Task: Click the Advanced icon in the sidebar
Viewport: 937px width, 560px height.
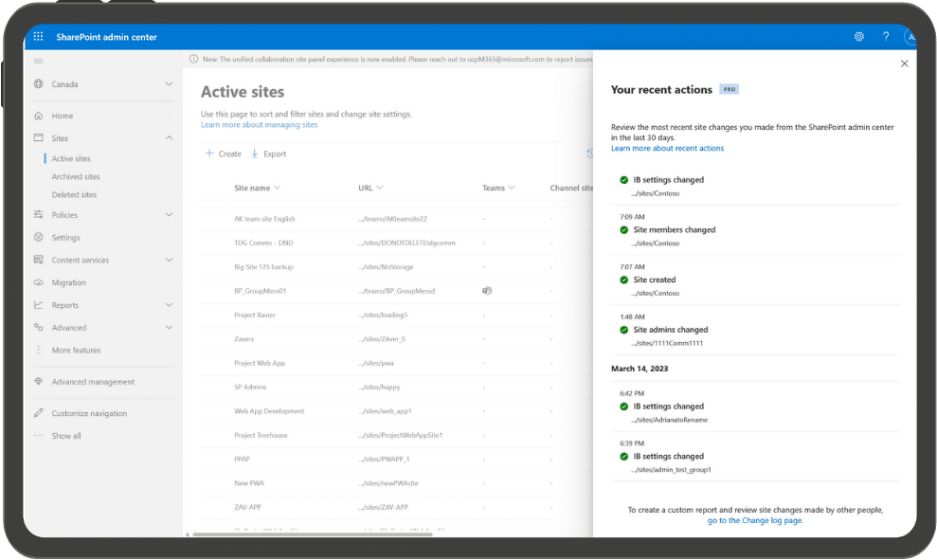Action: (39, 328)
